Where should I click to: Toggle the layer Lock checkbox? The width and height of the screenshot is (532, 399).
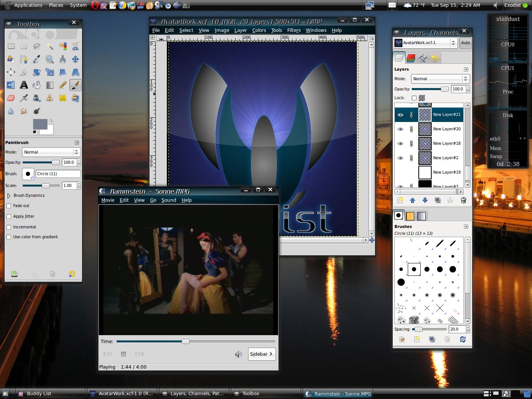(414, 98)
